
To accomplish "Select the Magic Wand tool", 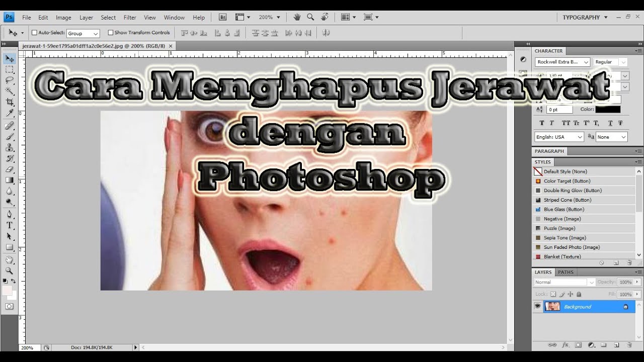I will point(9,91).
